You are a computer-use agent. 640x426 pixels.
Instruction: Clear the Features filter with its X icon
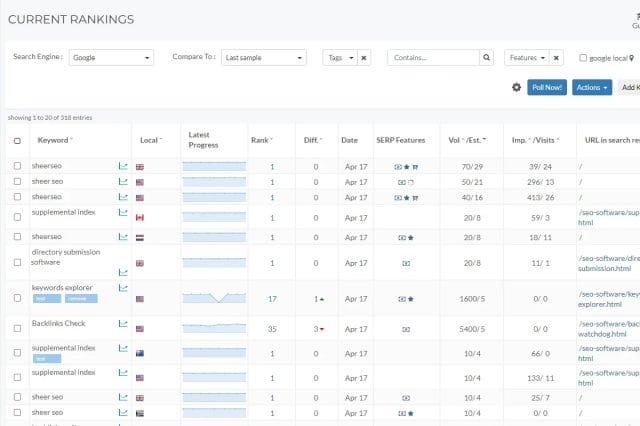557,58
